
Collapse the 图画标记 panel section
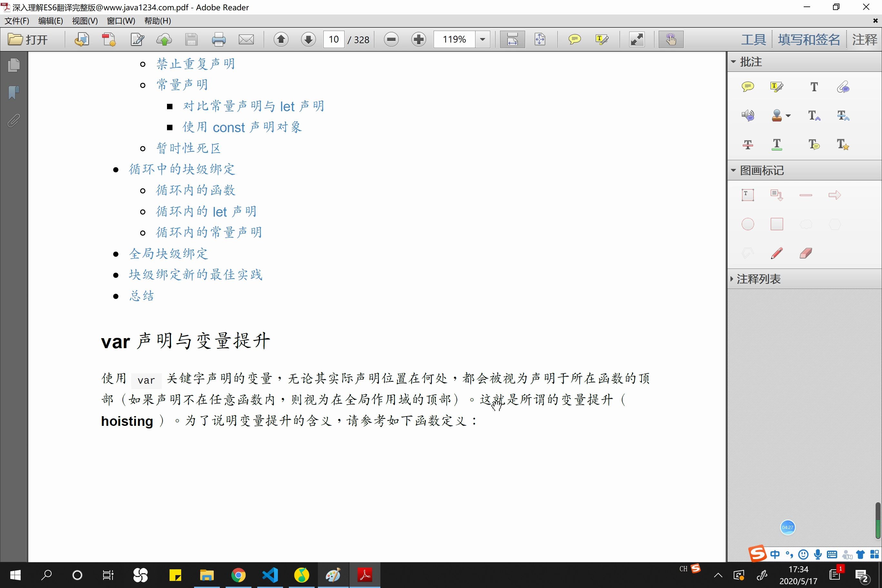(734, 170)
